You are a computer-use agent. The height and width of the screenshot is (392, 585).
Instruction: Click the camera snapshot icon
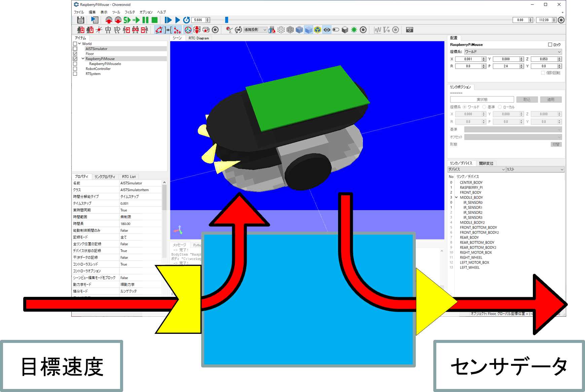[409, 30]
